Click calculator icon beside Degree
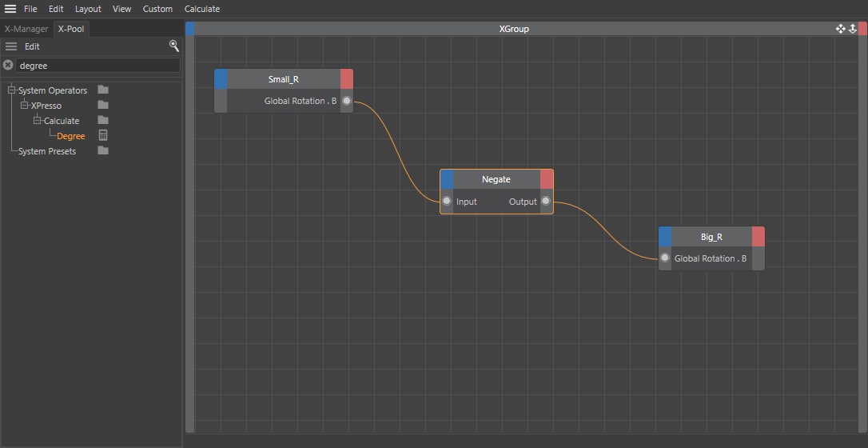Viewport: 868px width, 448px height. tap(103, 135)
